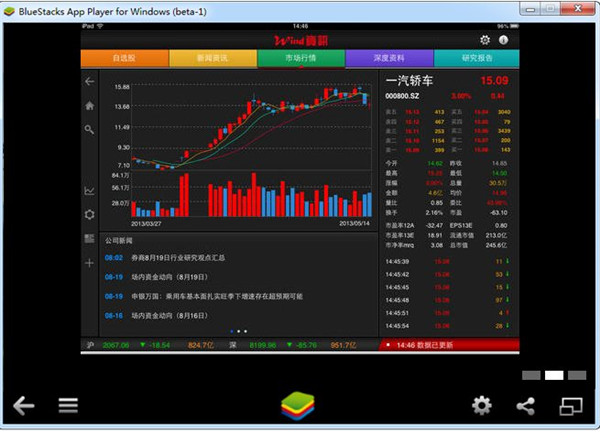Click the 84.1万 volume axis label

121,176
